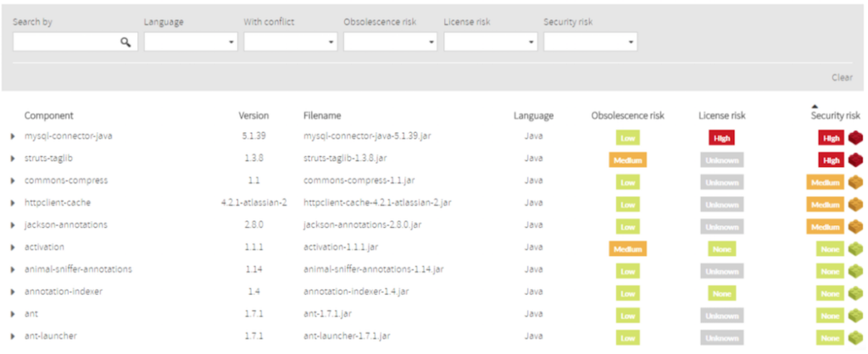
Task: Click the Medium obsolescence badge for struts-taglib
Action: point(628,160)
